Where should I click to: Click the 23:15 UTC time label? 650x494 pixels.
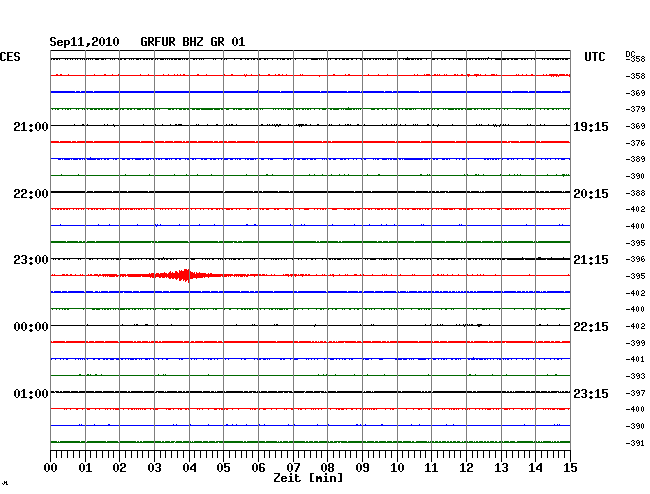coord(591,393)
